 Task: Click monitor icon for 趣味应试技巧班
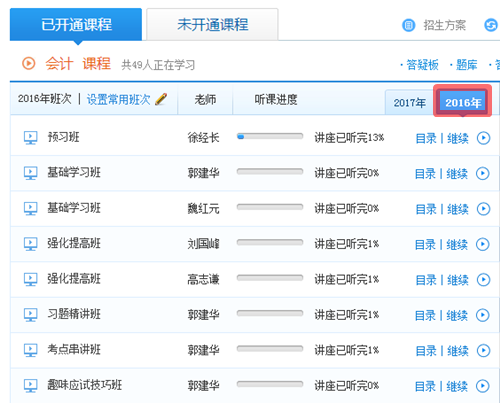click(x=30, y=386)
